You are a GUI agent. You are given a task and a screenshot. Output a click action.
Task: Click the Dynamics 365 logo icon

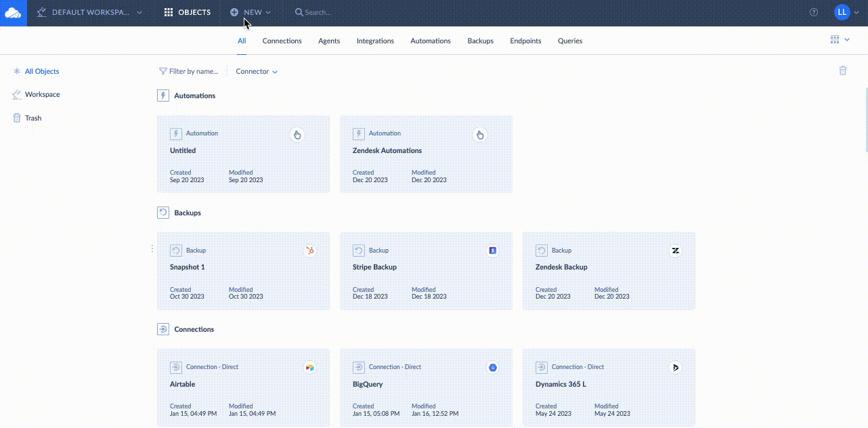675,367
